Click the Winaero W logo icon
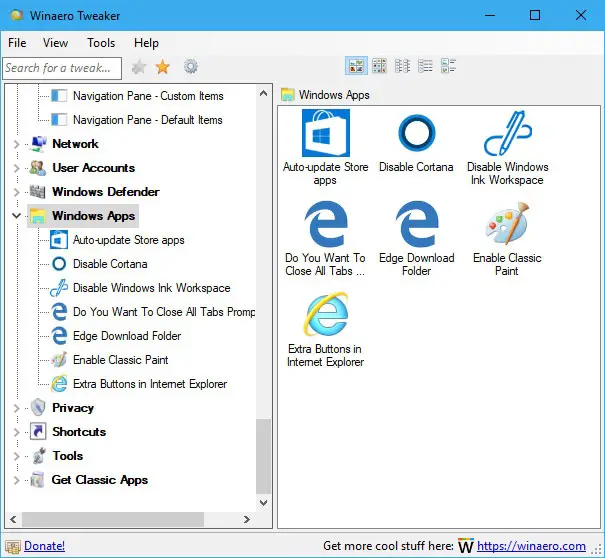The width and height of the screenshot is (605, 558). coord(466,546)
